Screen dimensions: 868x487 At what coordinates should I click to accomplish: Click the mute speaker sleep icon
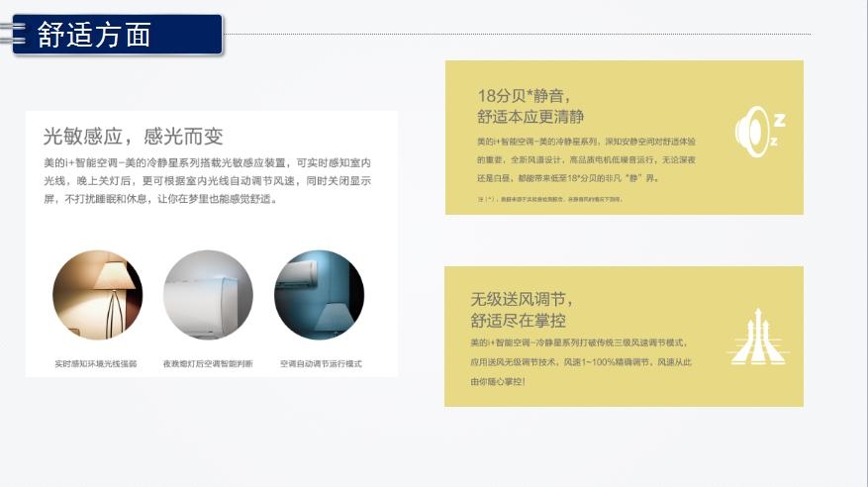click(760, 132)
